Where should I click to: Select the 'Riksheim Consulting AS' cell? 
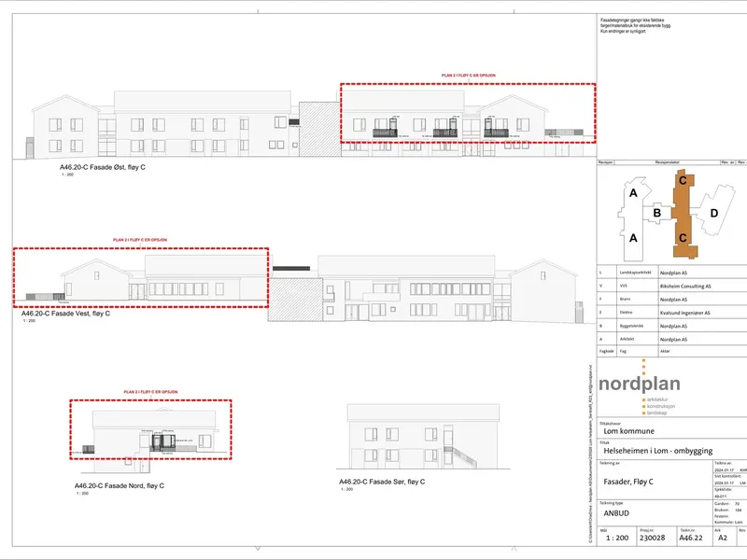click(x=685, y=287)
